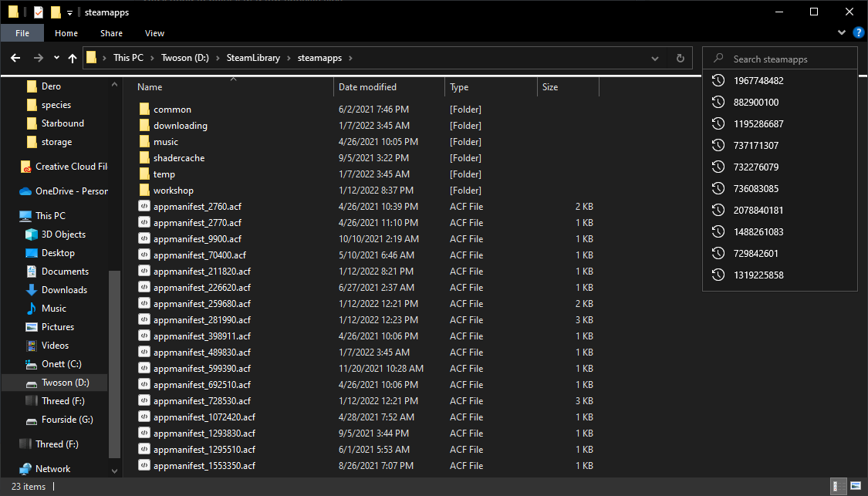Switch to the View tab

coord(154,33)
